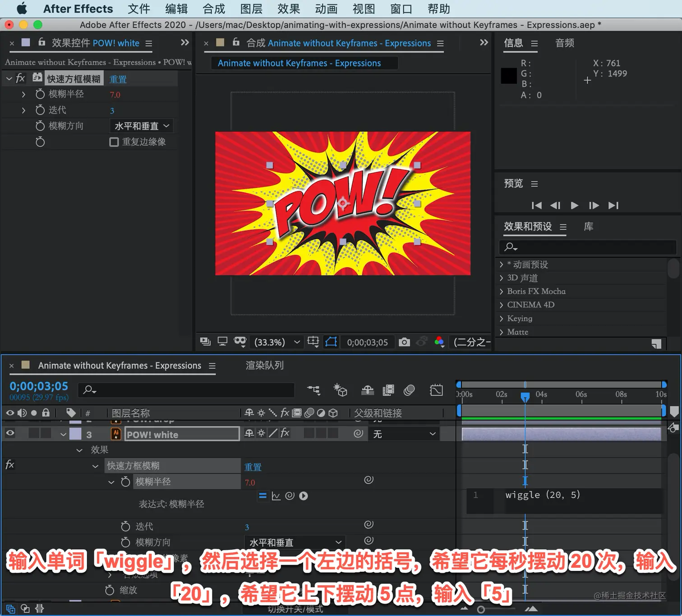Image resolution: width=682 pixels, height=616 pixels.
Task: Open the composition mini-flowchart icon
Action: 314,390
